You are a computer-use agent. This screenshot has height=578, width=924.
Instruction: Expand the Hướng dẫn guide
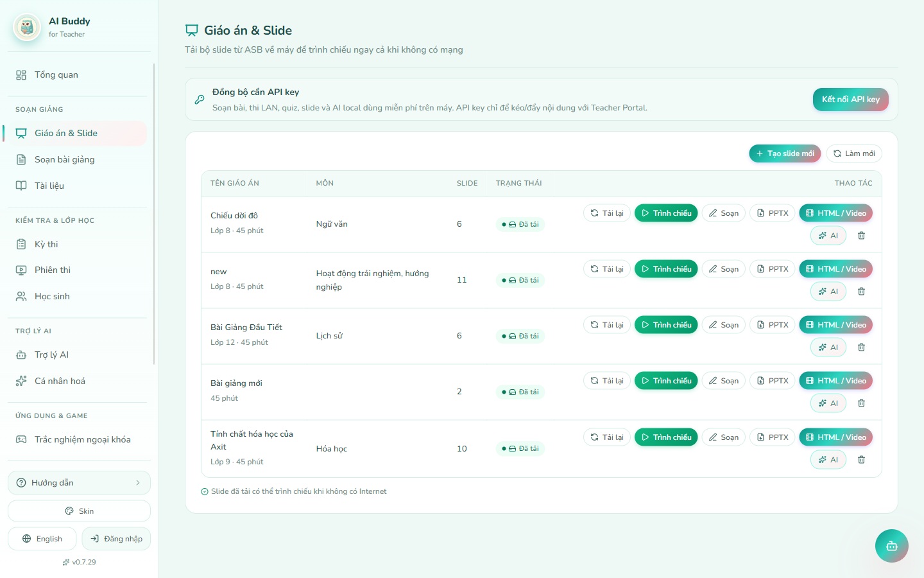79,483
